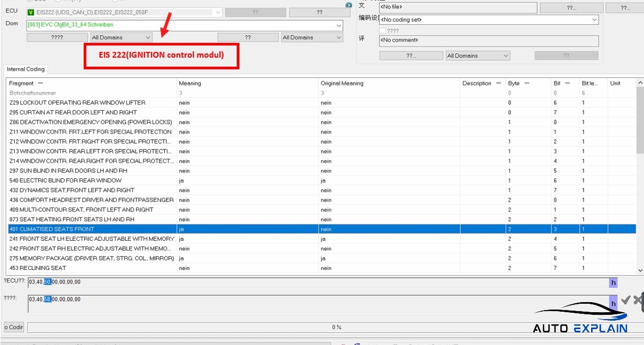The width and height of the screenshot is (644, 345).
Task: Click the filter icon beside Byte header
Action: 527,83
